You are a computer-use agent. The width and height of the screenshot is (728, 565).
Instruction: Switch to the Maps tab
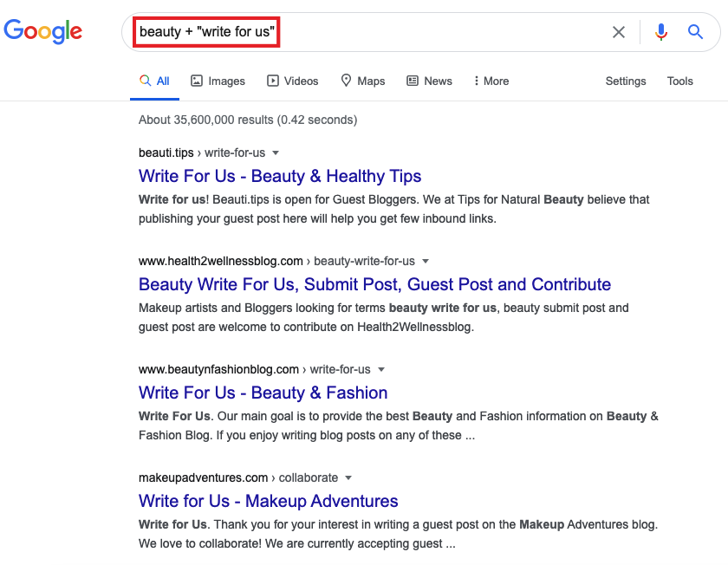(x=362, y=81)
